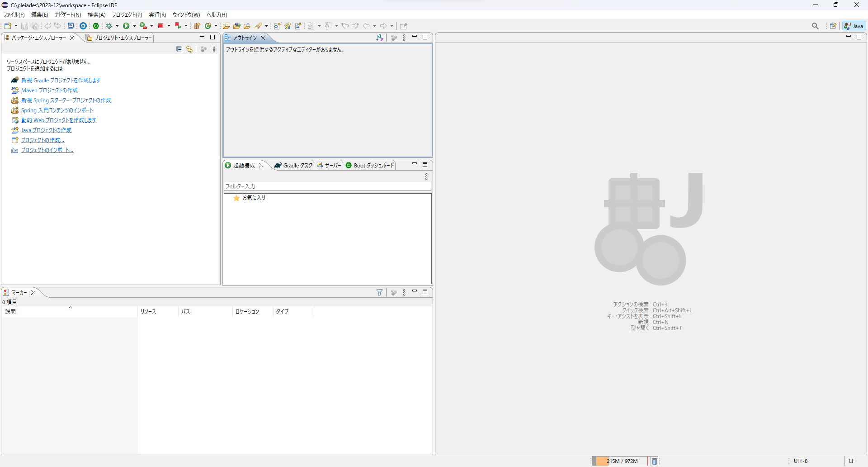Open the dropdown arrow next to Run button
This screenshot has height=467, width=868.
tap(134, 26)
